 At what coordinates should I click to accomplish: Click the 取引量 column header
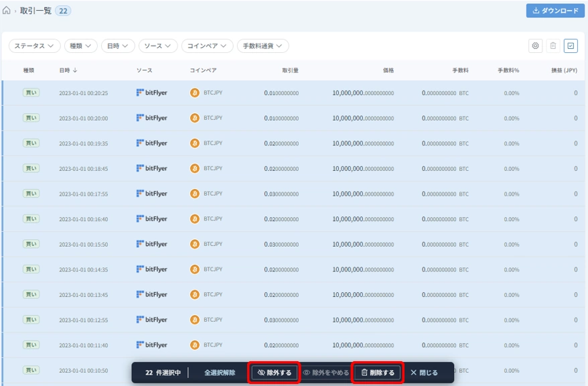pyautogui.click(x=290, y=70)
